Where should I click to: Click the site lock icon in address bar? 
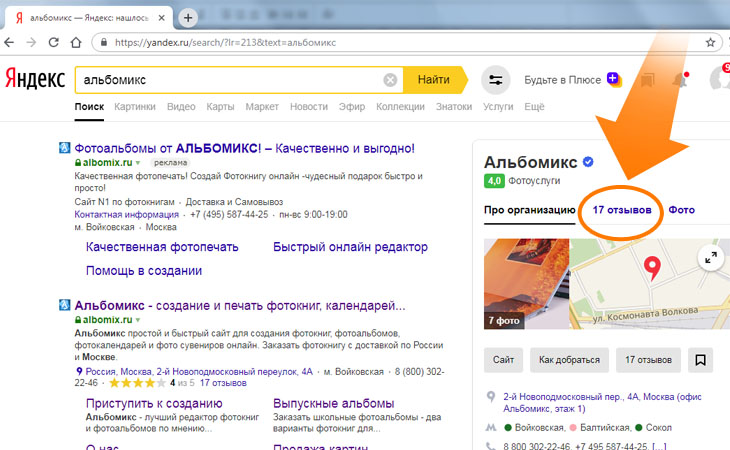(104, 42)
